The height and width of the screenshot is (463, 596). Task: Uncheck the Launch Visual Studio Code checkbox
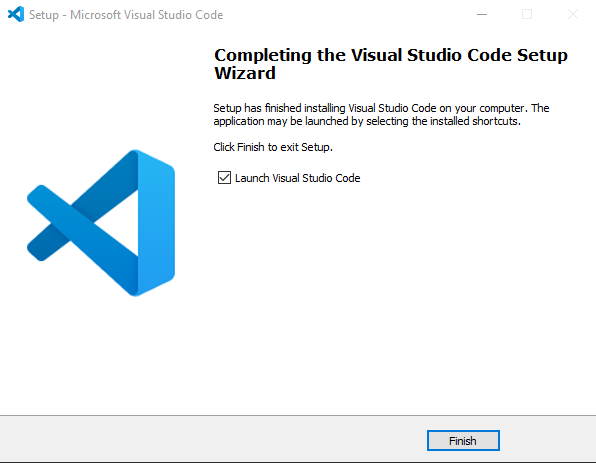coord(224,178)
